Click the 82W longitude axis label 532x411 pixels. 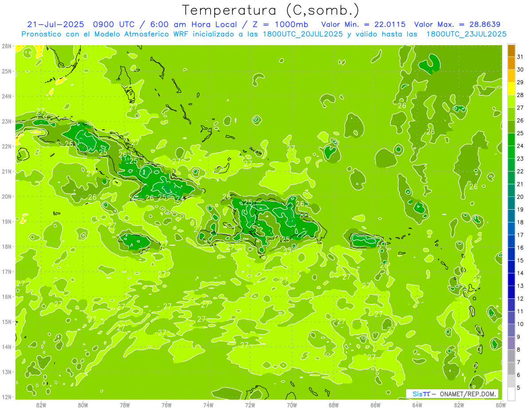pyautogui.click(x=41, y=405)
